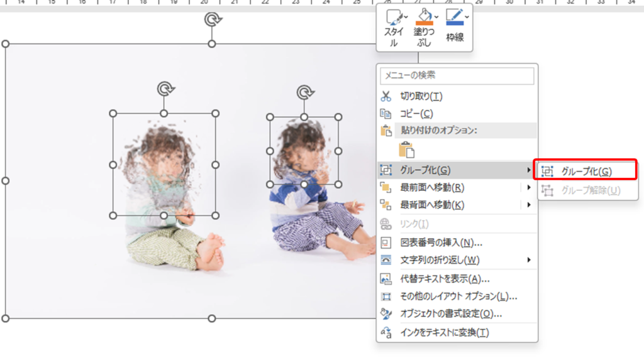Expand the スタイル dropdown arrow
The image size is (644, 358).
(x=406, y=17)
